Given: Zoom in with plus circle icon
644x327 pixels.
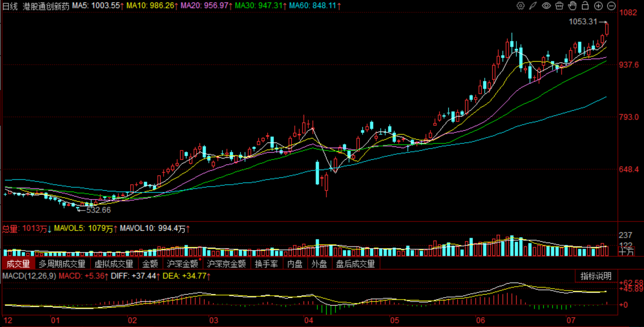Looking at the screenshot, I should 598,6.
